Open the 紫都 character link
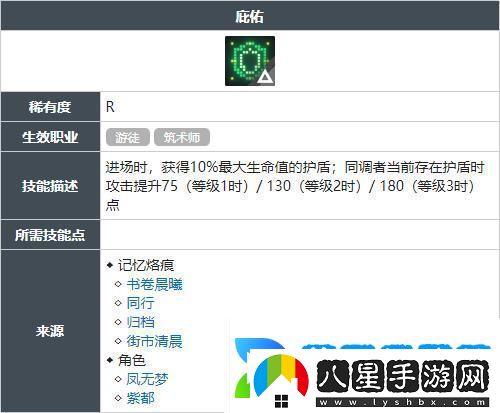This screenshot has height=413, width=500. point(140,398)
